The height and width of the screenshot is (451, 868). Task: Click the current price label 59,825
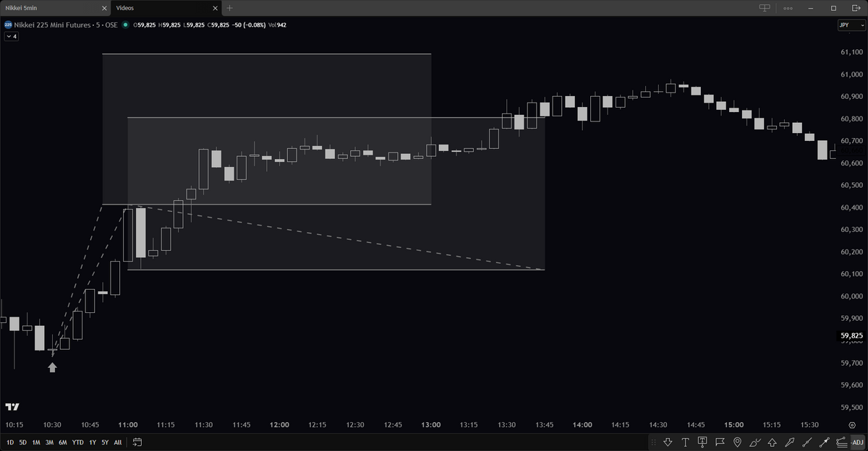click(x=851, y=335)
